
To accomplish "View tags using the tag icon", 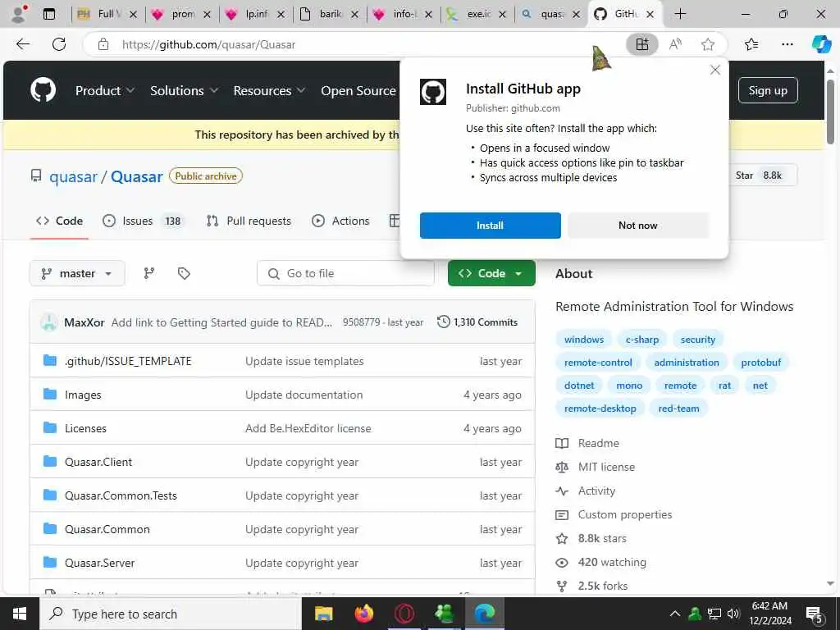I will pos(184,274).
